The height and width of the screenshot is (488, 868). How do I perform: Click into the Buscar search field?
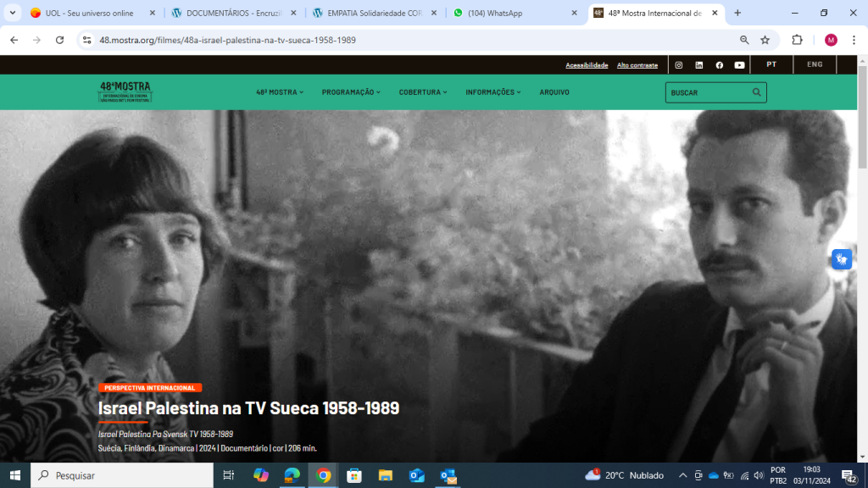point(708,92)
